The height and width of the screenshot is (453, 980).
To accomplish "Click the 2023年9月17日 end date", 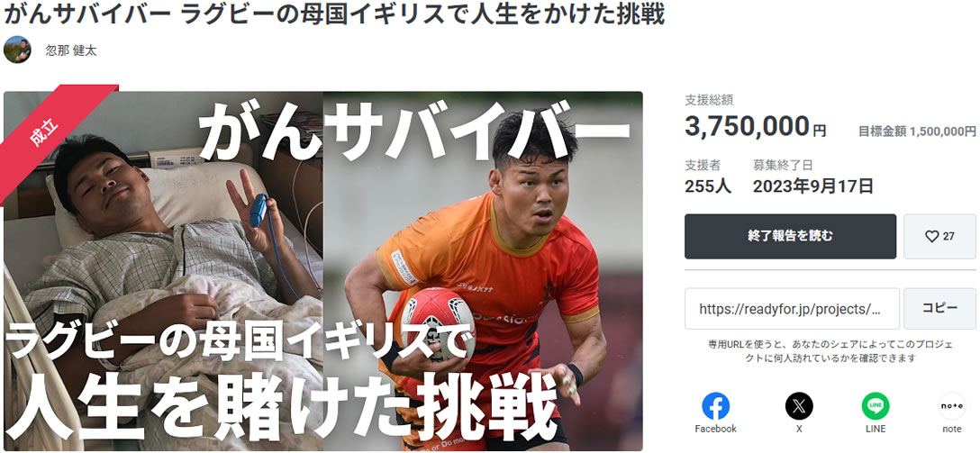I will [813, 186].
